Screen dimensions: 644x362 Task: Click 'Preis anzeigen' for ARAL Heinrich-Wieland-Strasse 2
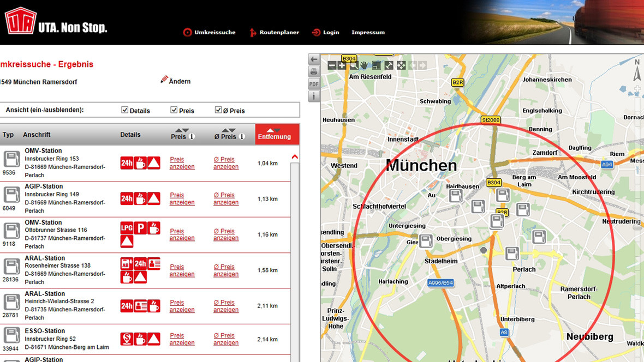tap(182, 306)
